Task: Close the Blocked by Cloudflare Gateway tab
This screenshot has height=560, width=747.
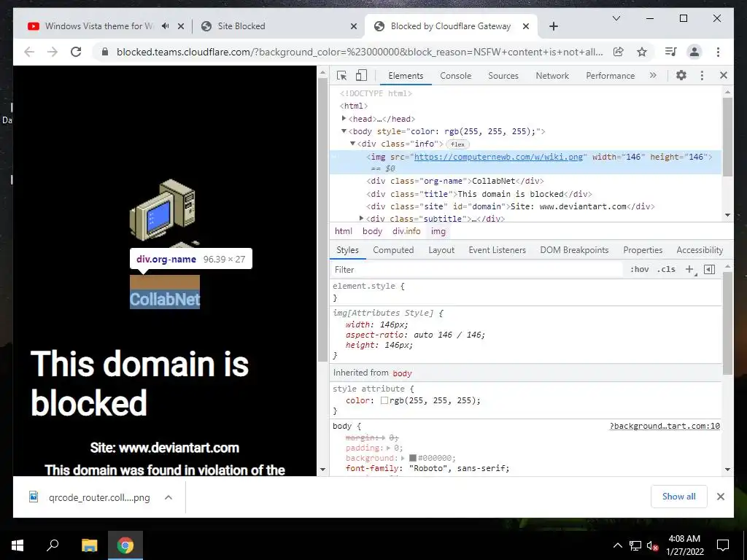Action: tap(526, 26)
